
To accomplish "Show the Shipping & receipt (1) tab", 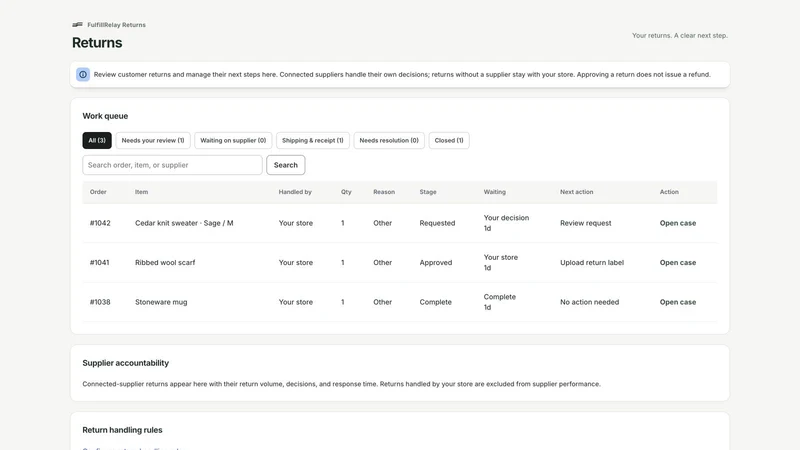I will point(313,140).
